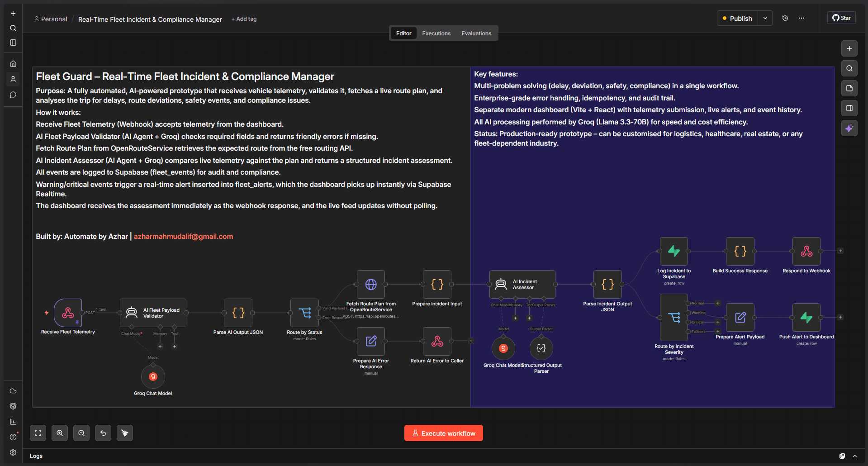Click the GitHub Star button

[x=841, y=18]
